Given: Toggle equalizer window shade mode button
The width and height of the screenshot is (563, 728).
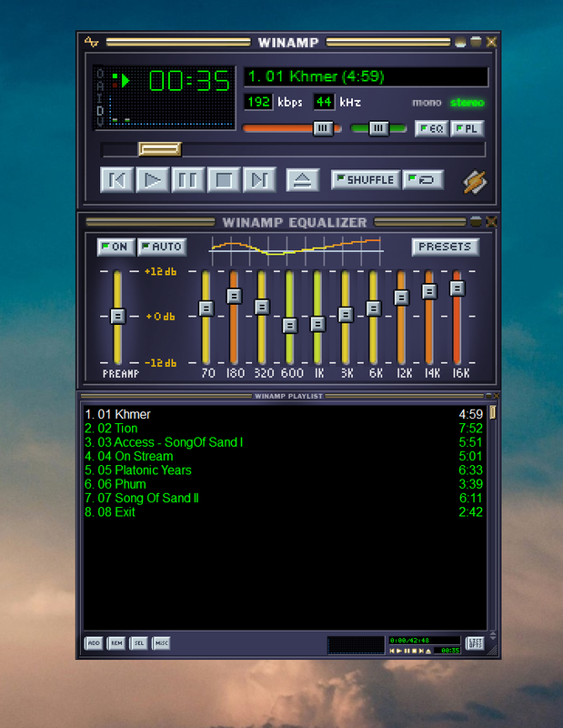Looking at the screenshot, I should click(476, 222).
